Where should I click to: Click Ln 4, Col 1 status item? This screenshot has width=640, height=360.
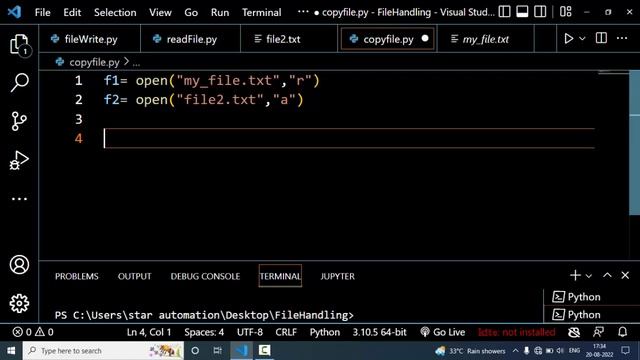pyautogui.click(x=149, y=332)
